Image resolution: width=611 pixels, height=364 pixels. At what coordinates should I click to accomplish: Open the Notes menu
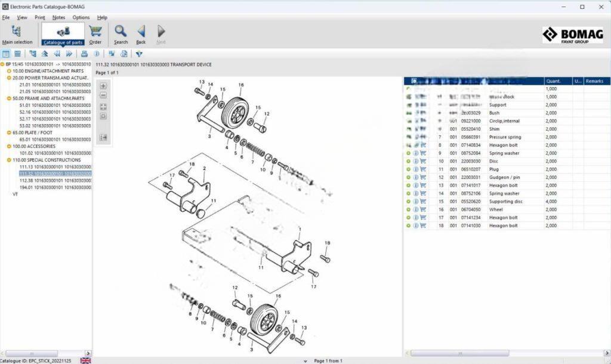(58, 17)
